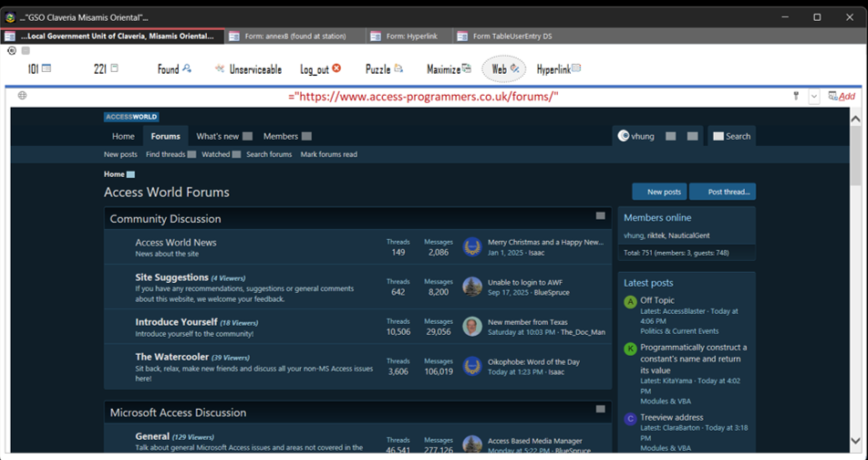Click the URL field showing access-programmers.co.uk
Screen dimensions: 868x460
pyautogui.click(x=423, y=97)
